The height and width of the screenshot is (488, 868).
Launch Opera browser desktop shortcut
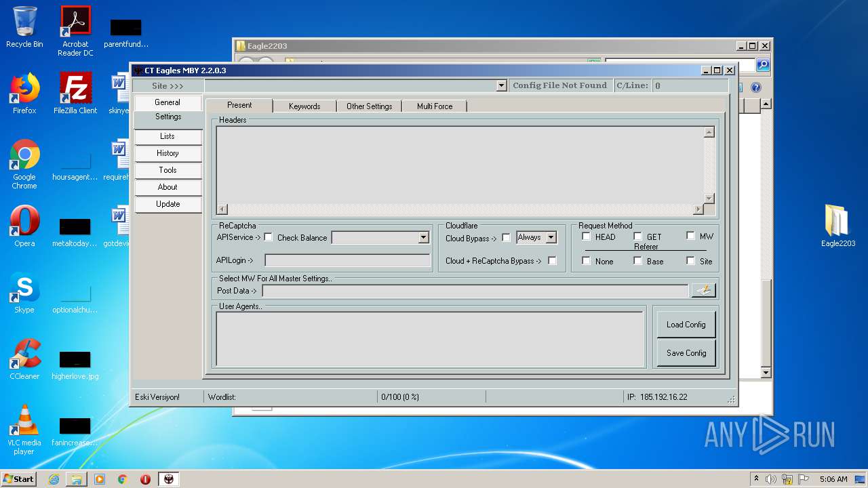pos(24,226)
